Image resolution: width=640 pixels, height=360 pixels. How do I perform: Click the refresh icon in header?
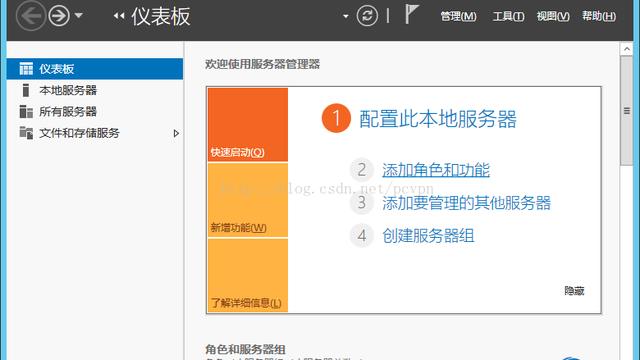coord(367,16)
